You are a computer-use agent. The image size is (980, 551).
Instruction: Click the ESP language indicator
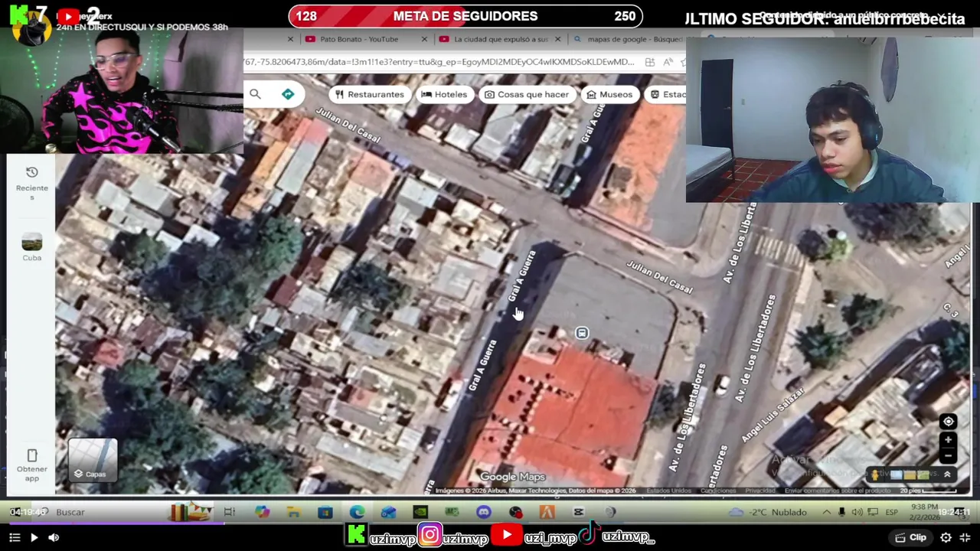pos(891,512)
